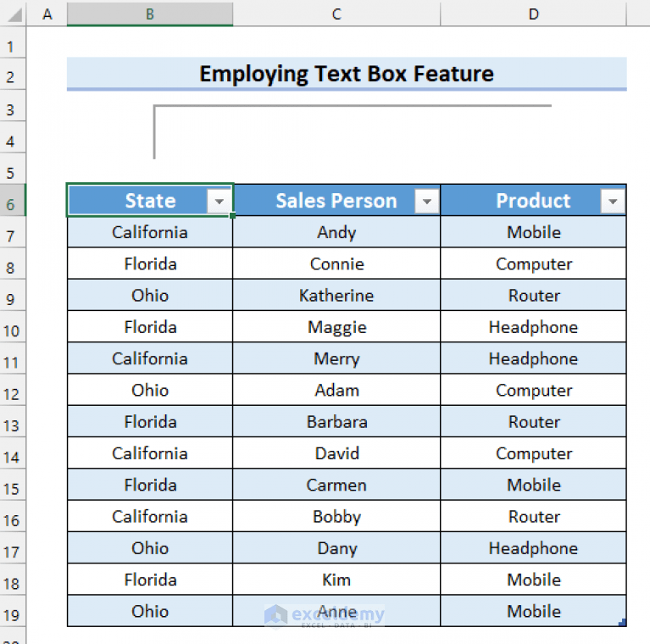Select the Product header cell
This screenshot has width=650, height=644.
tap(534, 201)
